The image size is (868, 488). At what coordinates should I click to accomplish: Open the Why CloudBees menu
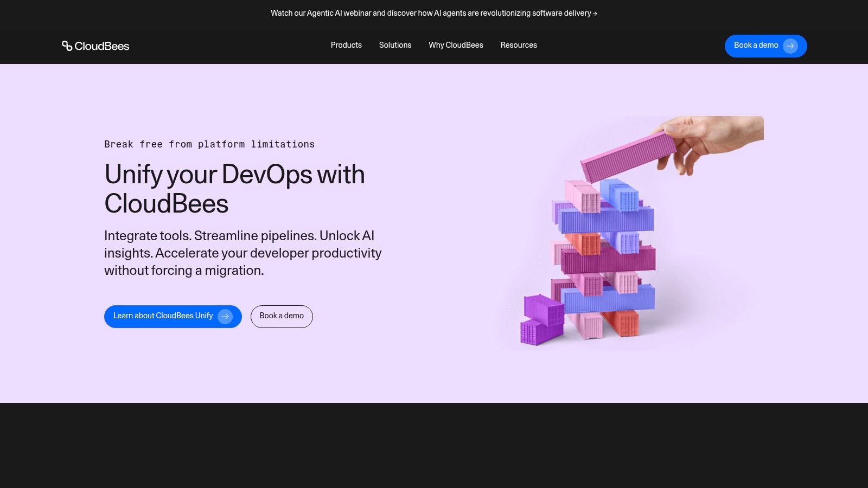pos(456,45)
